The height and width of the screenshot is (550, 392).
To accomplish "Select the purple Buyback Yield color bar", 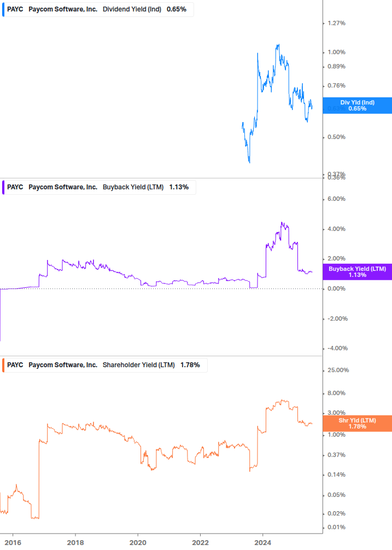I will (3, 187).
